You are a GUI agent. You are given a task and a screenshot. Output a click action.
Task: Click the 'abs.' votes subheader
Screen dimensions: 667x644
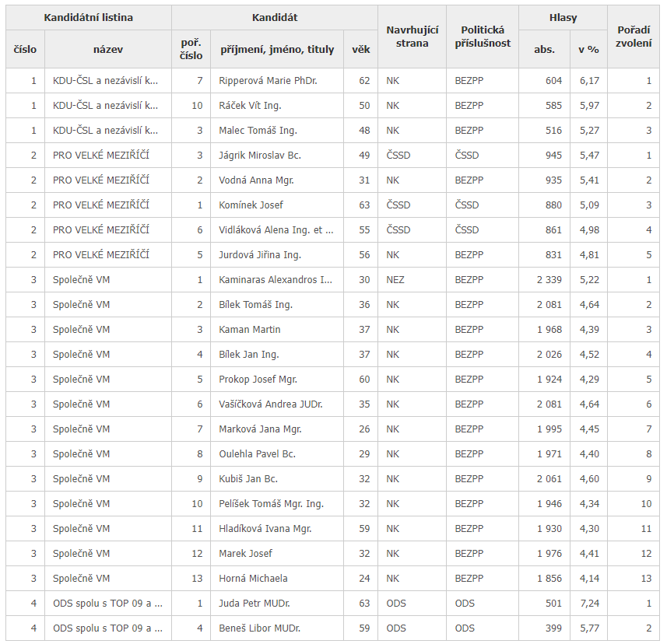(544, 49)
